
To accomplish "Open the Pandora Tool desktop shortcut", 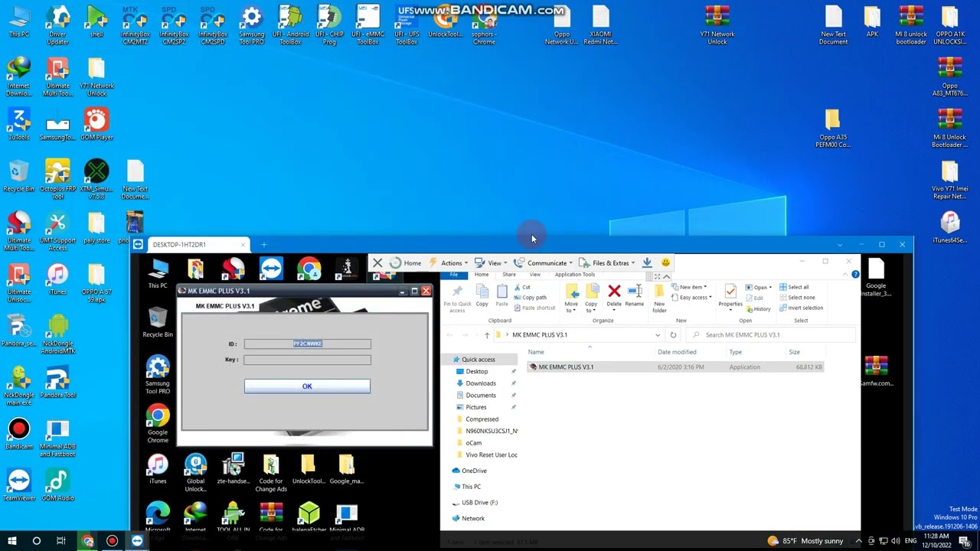I will (57, 382).
